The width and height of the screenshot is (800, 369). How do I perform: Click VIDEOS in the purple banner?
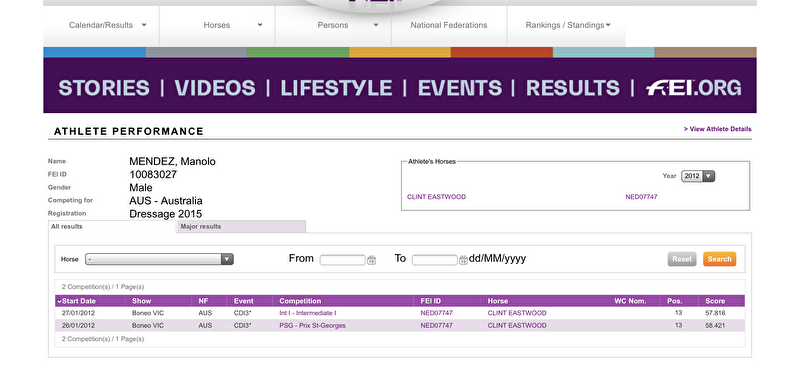[215, 88]
